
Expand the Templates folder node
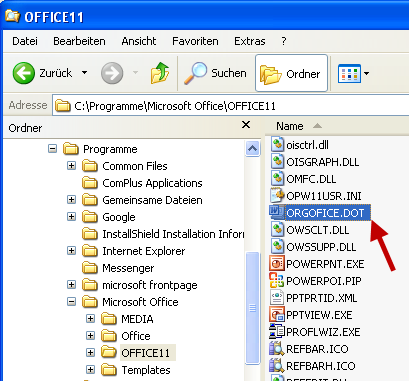90,370
